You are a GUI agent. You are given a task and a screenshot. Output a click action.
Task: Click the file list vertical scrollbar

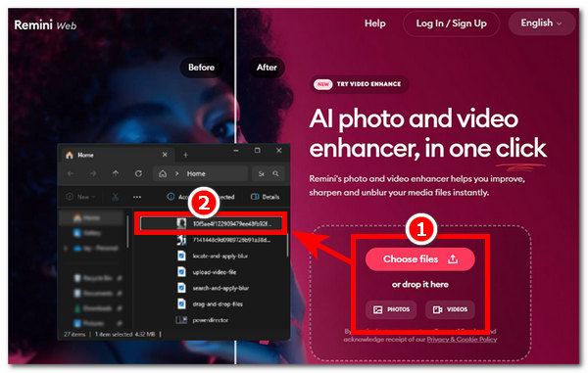(287, 244)
